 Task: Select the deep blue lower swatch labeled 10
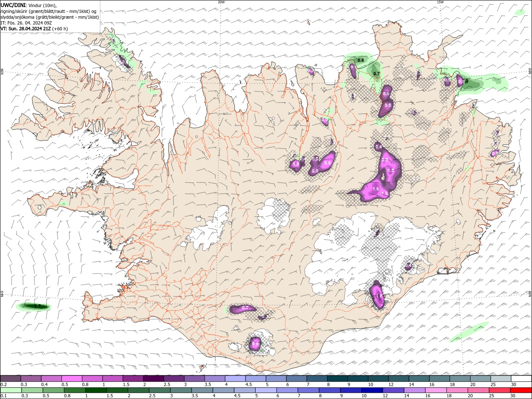(372, 390)
